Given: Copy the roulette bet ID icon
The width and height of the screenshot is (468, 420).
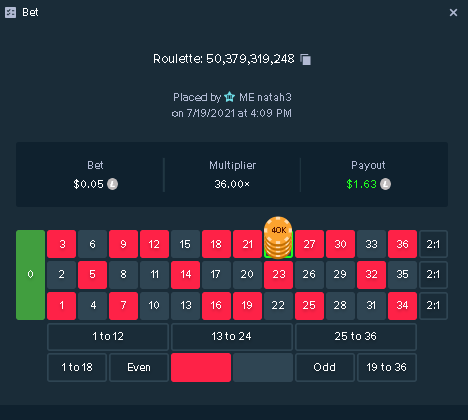Looking at the screenshot, I should click(x=305, y=59).
